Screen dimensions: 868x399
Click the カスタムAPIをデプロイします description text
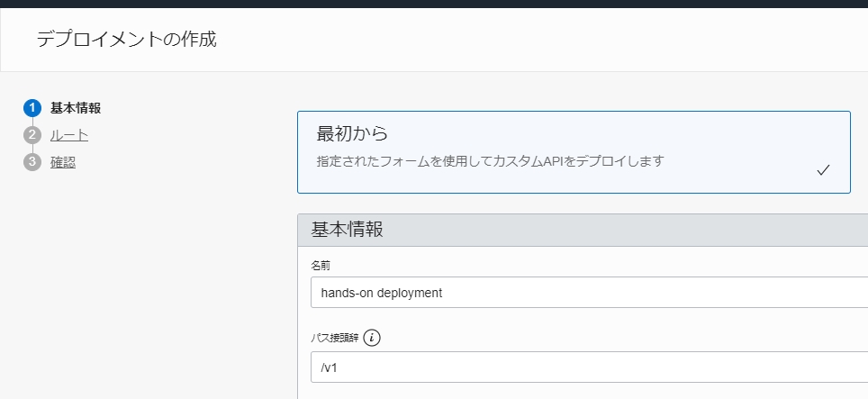[490, 161]
